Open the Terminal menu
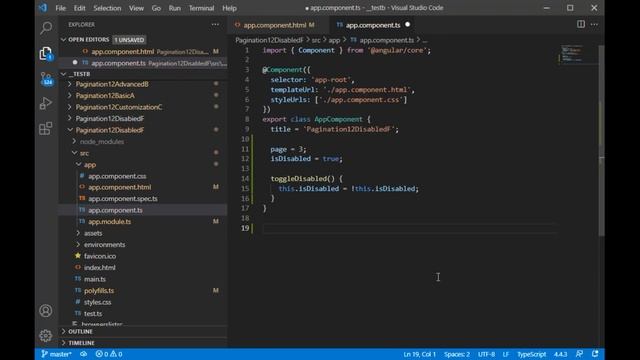This screenshot has height=360, width=640. point(201,8)
